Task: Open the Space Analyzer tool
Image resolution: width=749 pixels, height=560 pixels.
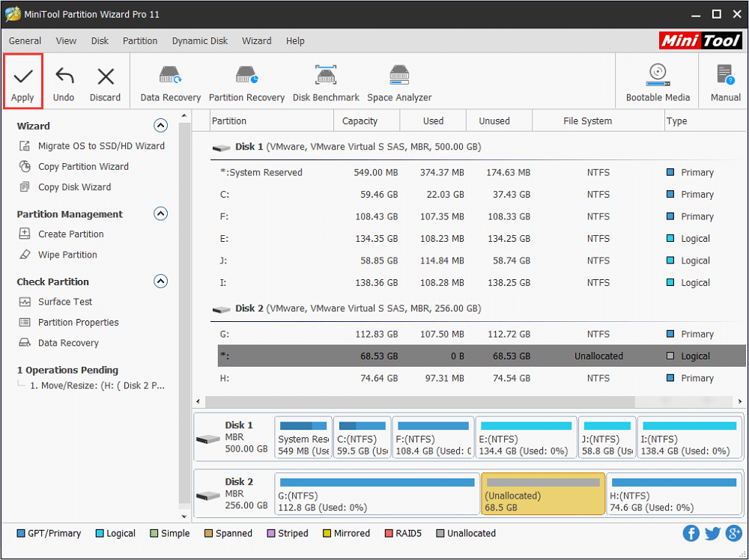Action: coord(399,84)
